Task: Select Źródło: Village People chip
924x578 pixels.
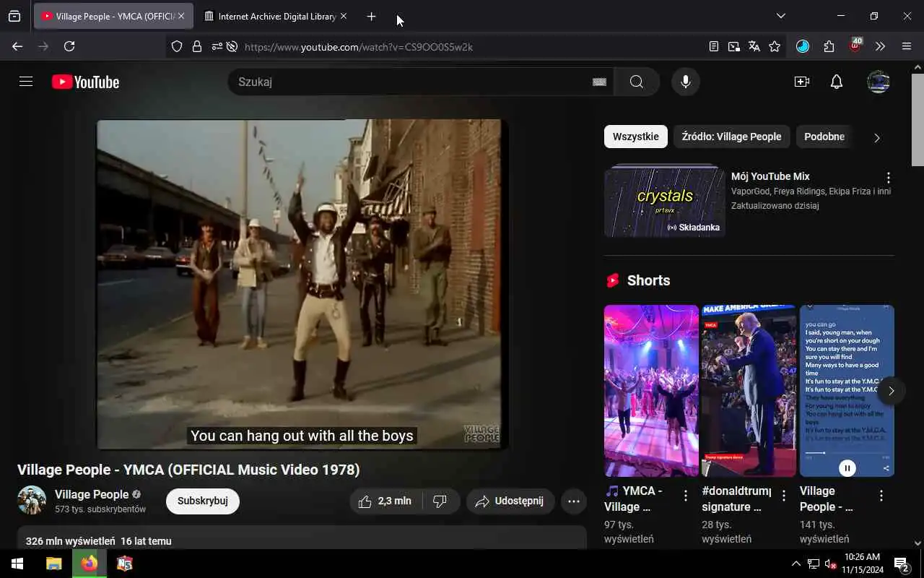Action: [x=731, y=137]
